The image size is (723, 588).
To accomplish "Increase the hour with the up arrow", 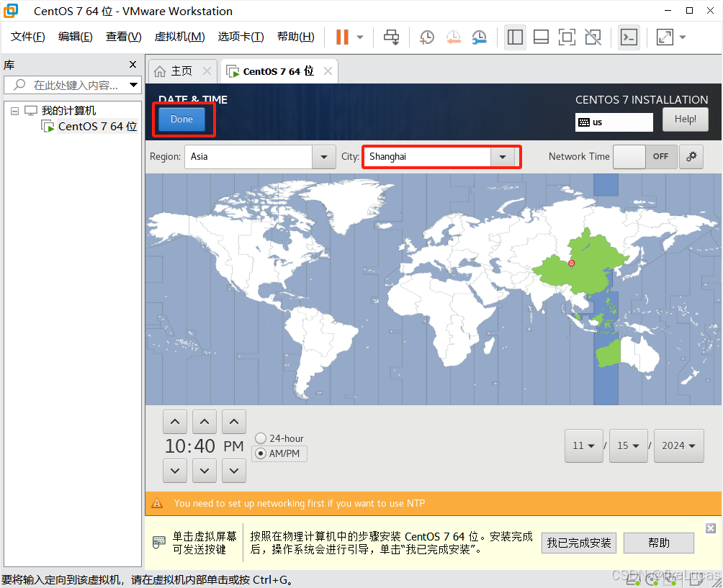I will 175,422.
